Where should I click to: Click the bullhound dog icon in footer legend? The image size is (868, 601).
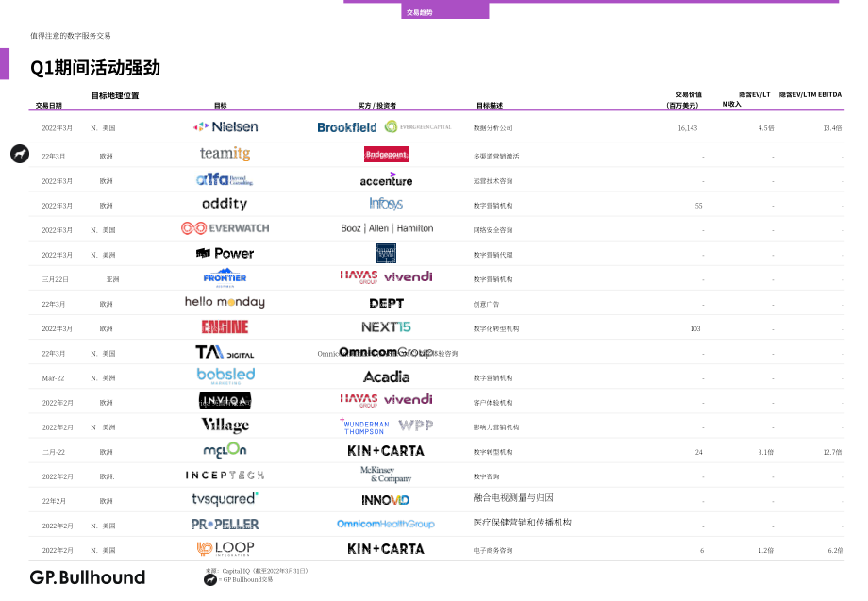click(x=210, y=579)
